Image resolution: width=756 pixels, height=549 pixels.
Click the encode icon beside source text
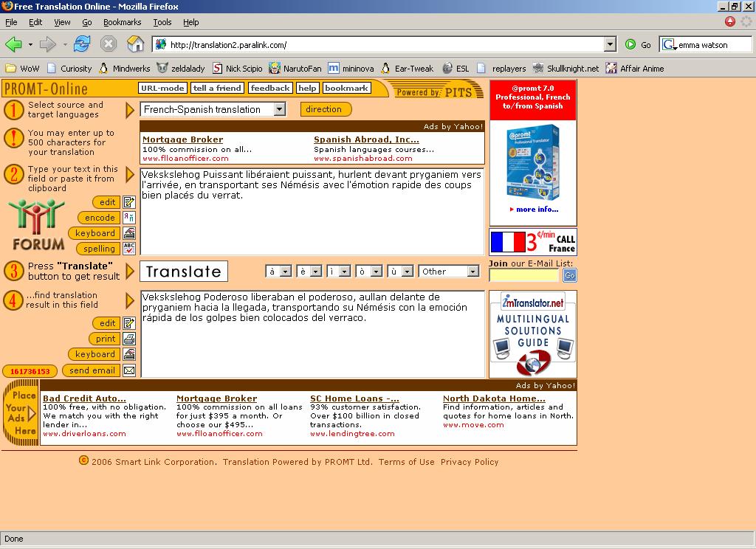129,218
